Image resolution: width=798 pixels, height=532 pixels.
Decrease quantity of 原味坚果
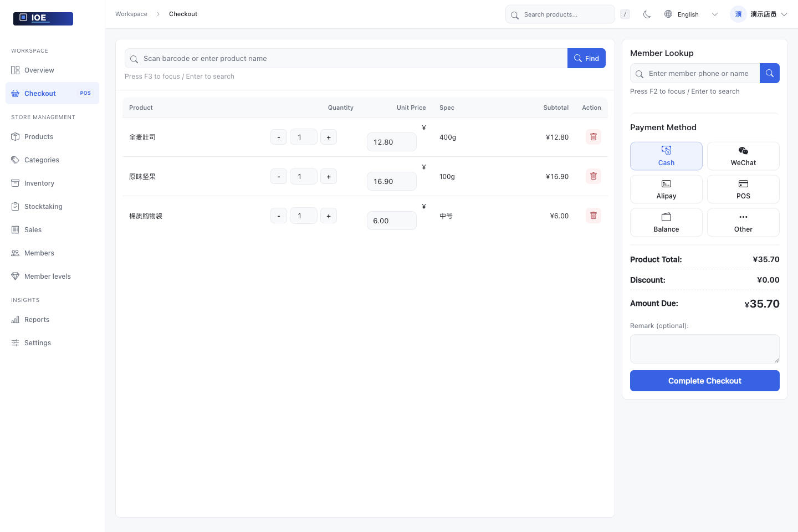tap(279, 177)
